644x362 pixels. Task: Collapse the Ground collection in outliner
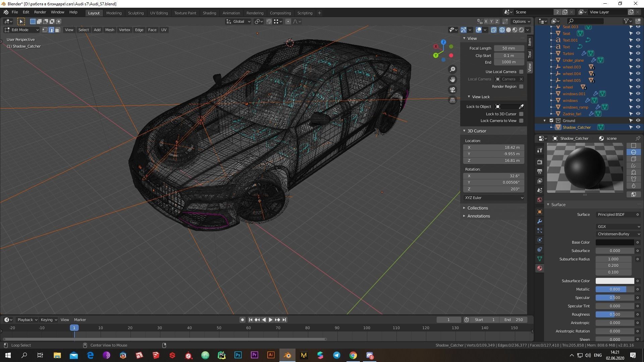[545, 121]
